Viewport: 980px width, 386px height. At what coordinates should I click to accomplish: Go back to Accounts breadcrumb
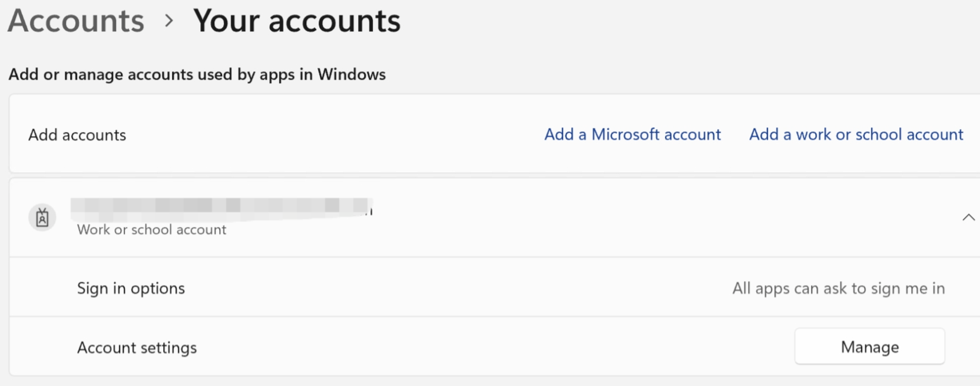76,21
